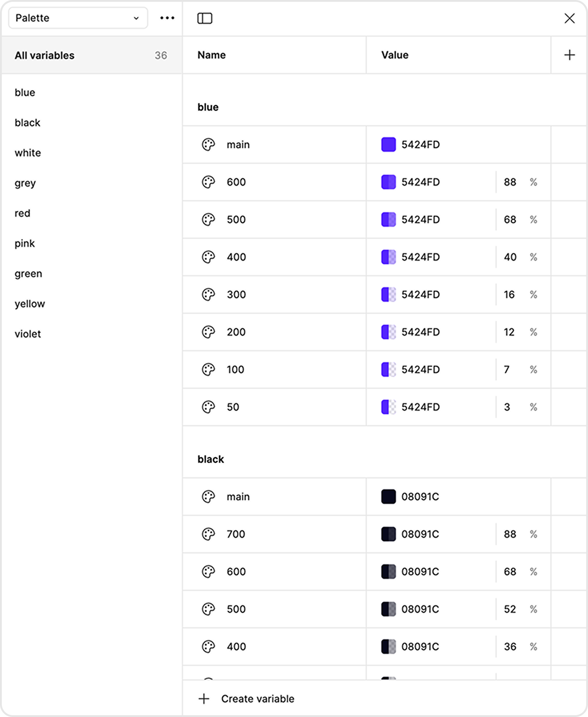Edit the 68 opacity of blue 500
The image size is (588, 717).
510,219
